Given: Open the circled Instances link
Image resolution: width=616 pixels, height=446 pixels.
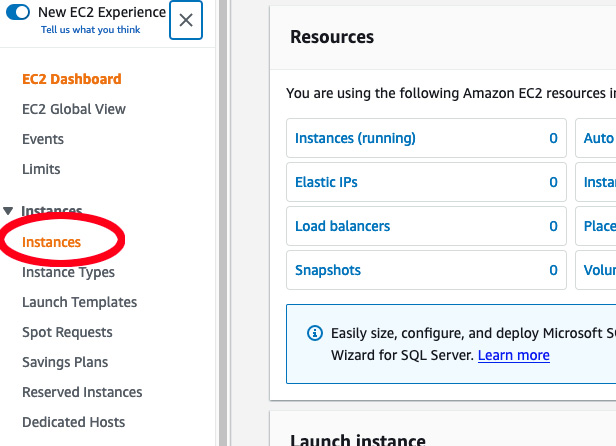Looking at the screenshot, I should click(51, 242).
